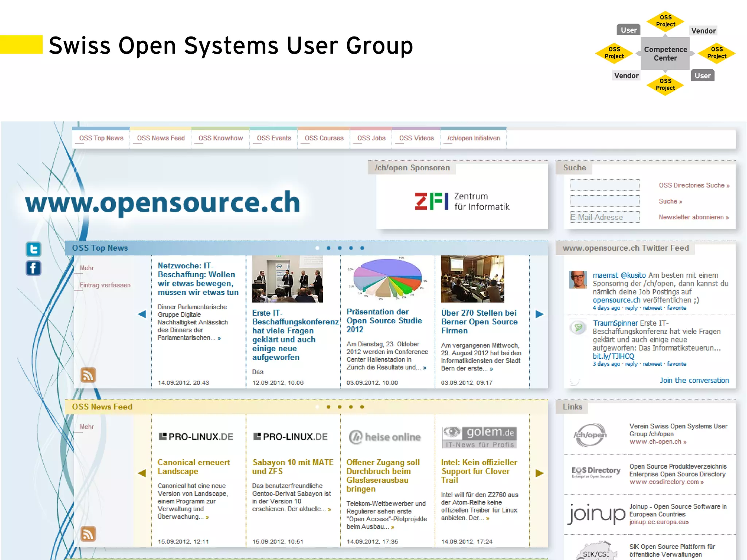Screen dimensions: 747x560
Task: Open the Facebook icon in the sidebar
Action: 33,268
